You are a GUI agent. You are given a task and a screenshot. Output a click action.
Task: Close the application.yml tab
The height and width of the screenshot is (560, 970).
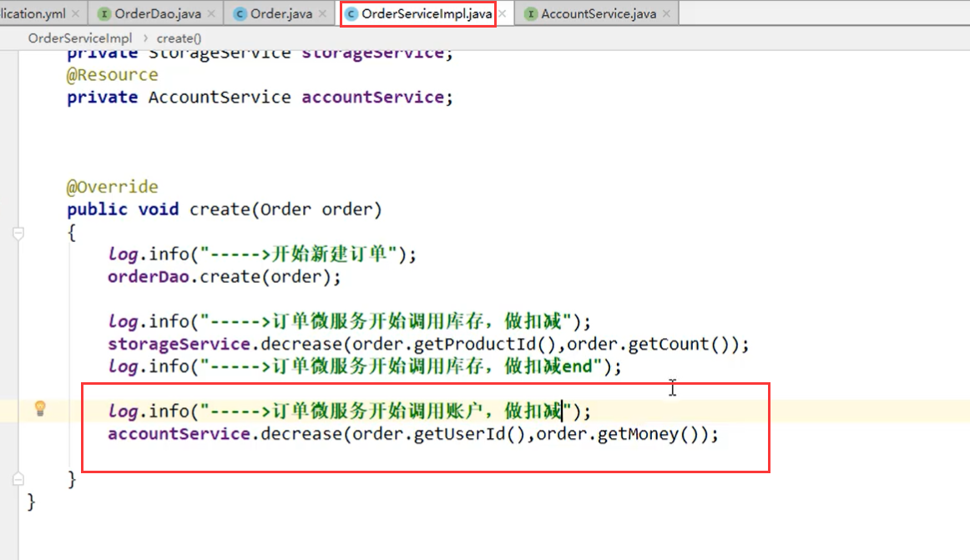75,13
